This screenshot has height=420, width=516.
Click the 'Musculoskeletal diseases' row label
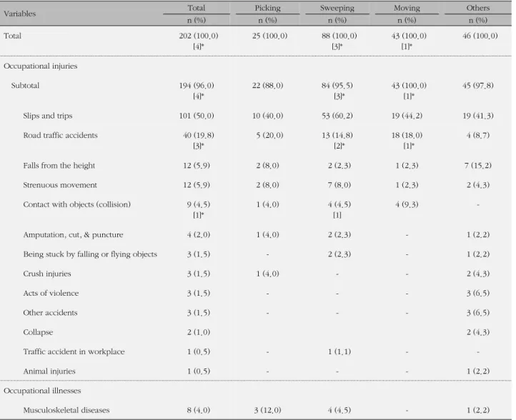tap(66, 410)
